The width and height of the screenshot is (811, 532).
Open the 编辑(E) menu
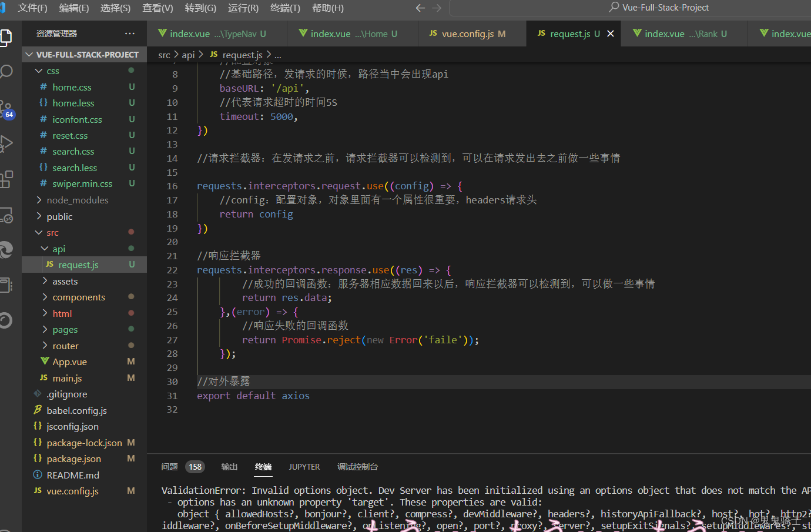pyautogui.click(x=74, y=8)
